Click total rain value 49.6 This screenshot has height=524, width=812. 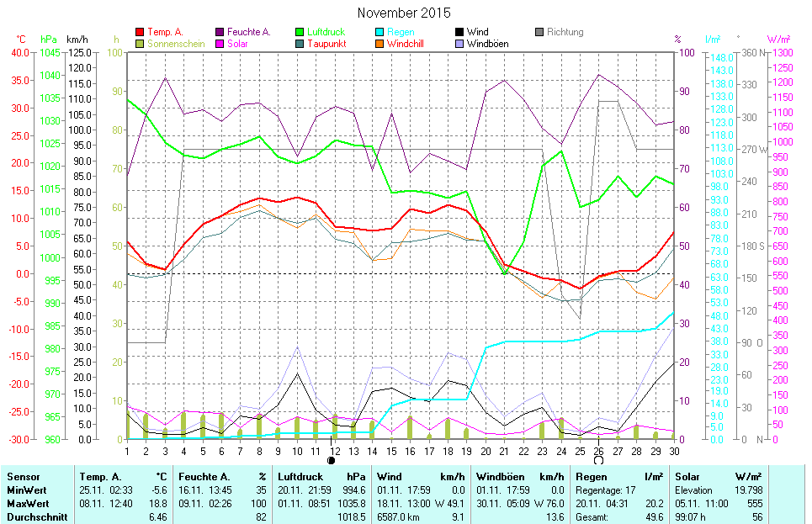point(655,517)
